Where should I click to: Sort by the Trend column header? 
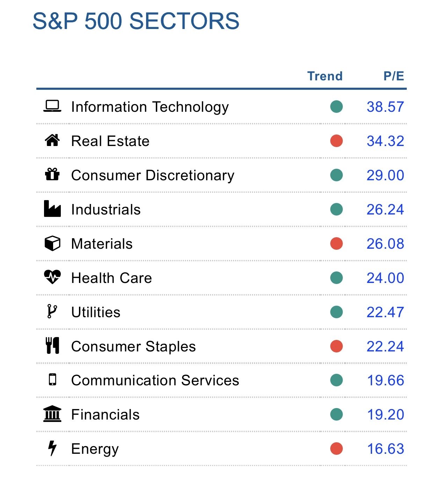coord(325,76)
